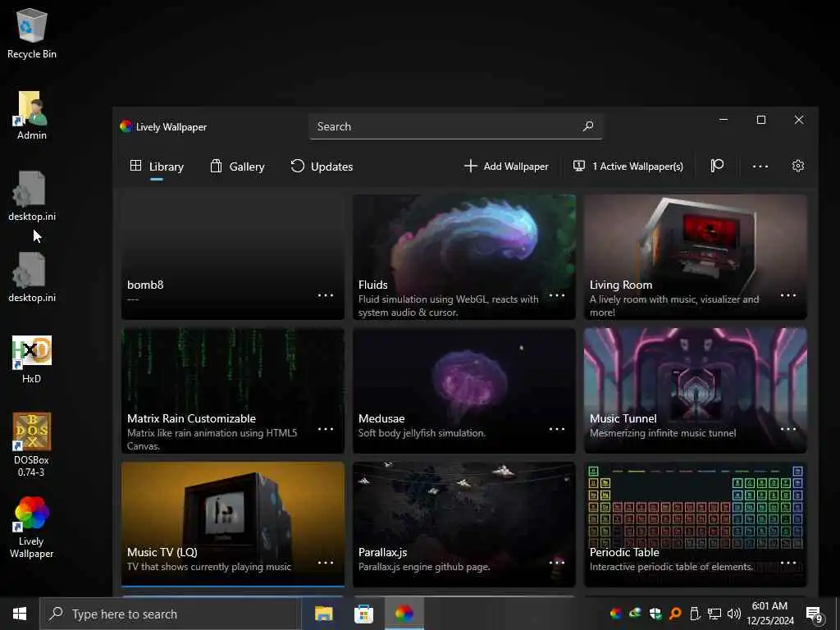840x630 pixels.
Task: Open File Explorer from the taskbar
Action: [323, 614]
